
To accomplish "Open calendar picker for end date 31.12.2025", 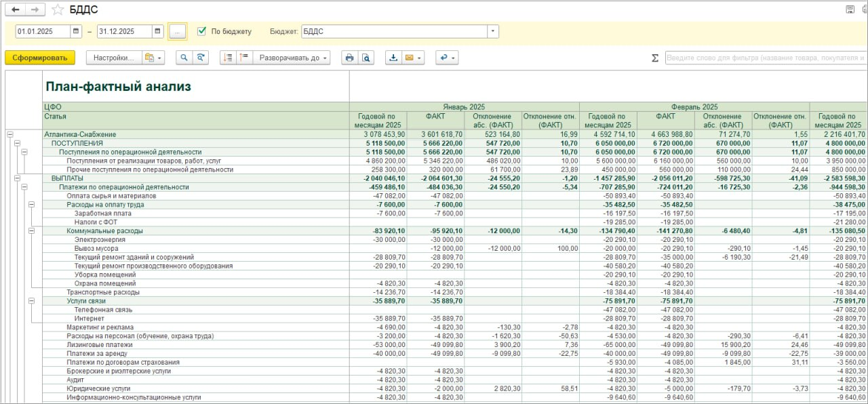I will pos(157,31).
